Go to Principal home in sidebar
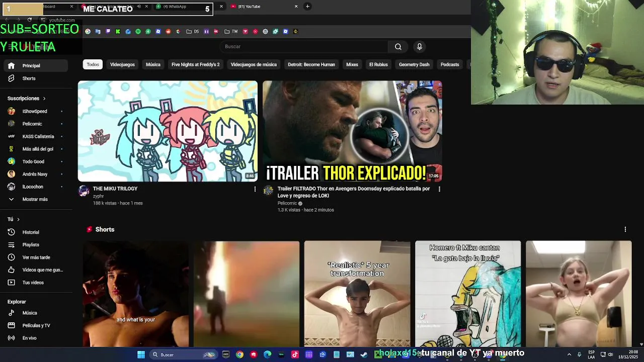644x362 pixels. point(35,65)
